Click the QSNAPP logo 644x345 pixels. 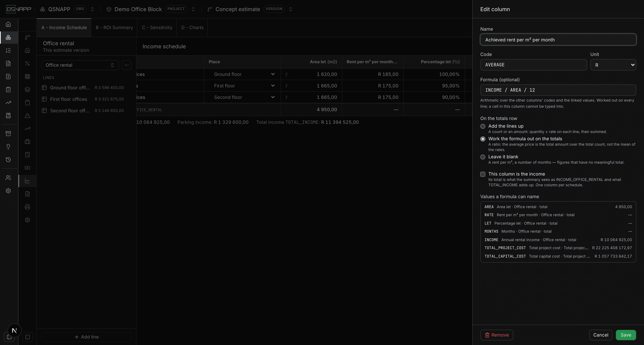pyautogui.click(x=19, y=9)
